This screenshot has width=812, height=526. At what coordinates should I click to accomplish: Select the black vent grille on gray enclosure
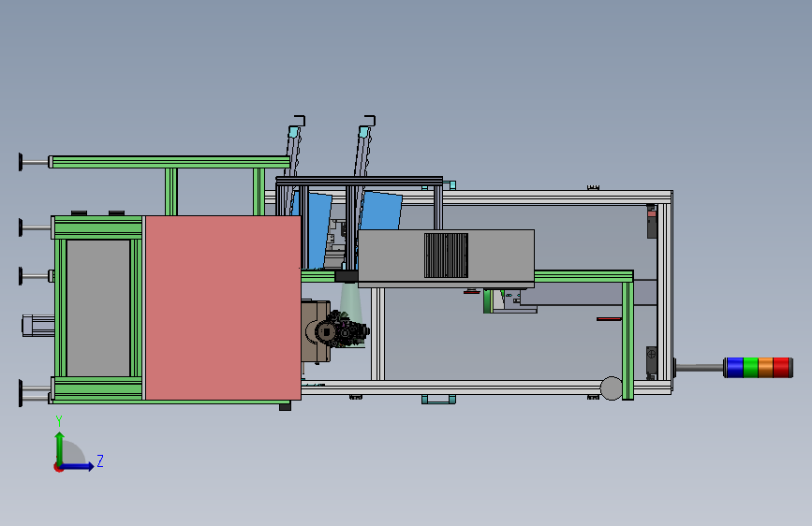446,256
